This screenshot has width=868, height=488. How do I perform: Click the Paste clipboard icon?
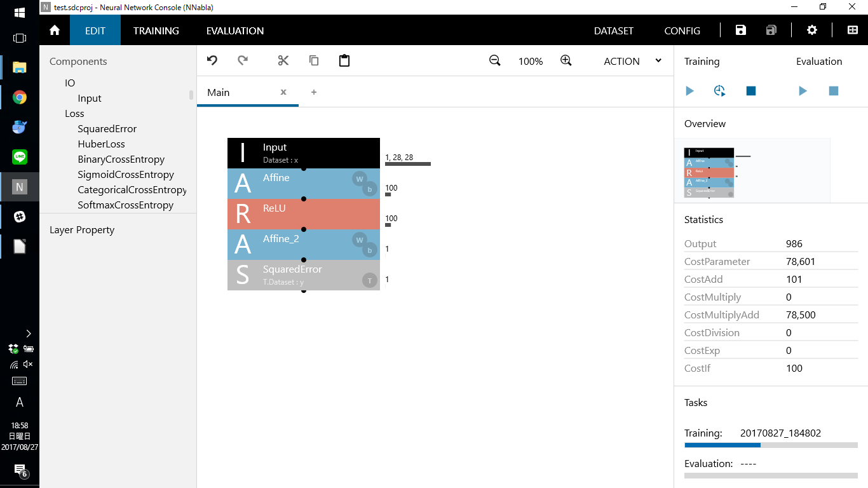[344, 61]
